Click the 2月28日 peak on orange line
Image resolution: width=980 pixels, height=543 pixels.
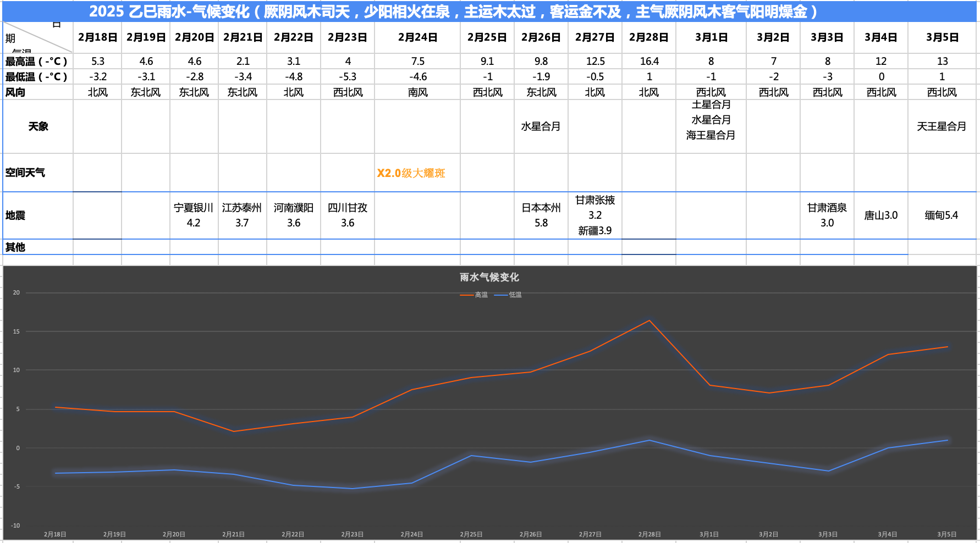[649, 320]
